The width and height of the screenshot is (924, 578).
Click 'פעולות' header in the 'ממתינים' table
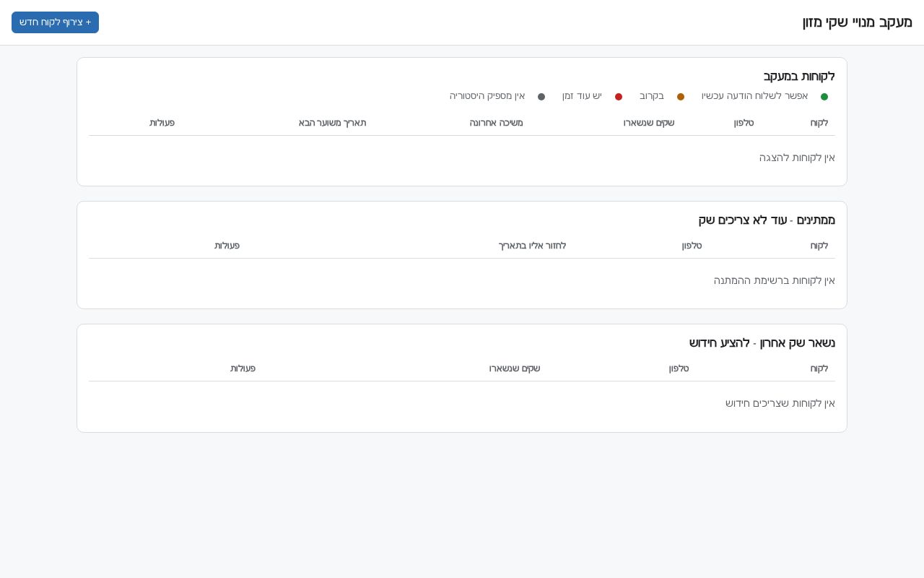(x=227, y=246)
